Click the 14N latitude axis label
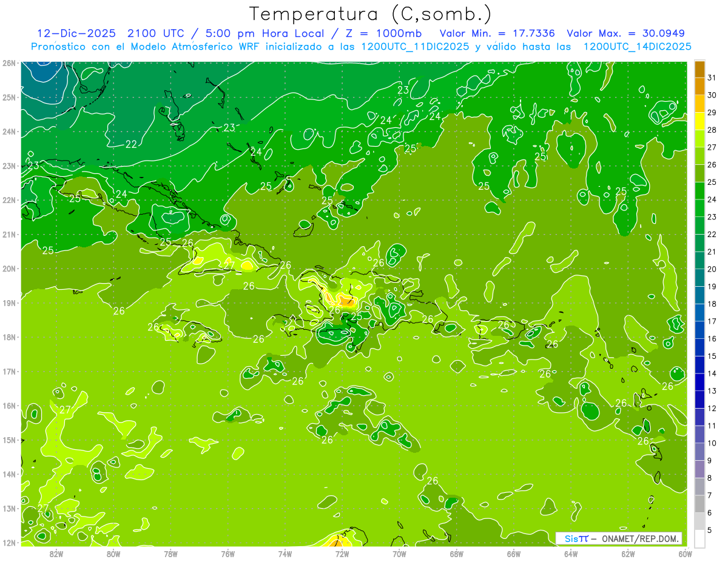 pyautogui.click(x=10, y=474)
